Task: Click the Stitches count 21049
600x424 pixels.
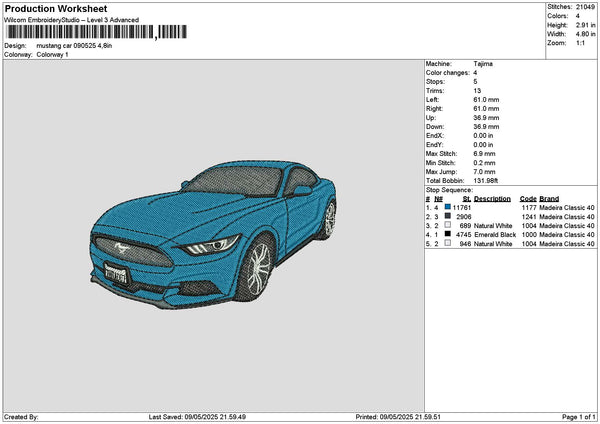Action: 586,6
